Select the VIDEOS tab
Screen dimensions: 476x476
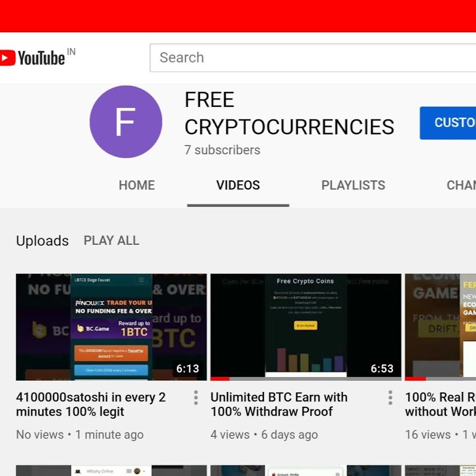coord(238,185)
